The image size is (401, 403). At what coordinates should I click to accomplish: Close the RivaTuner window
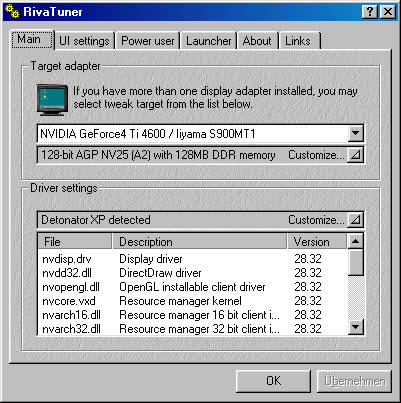388,12
